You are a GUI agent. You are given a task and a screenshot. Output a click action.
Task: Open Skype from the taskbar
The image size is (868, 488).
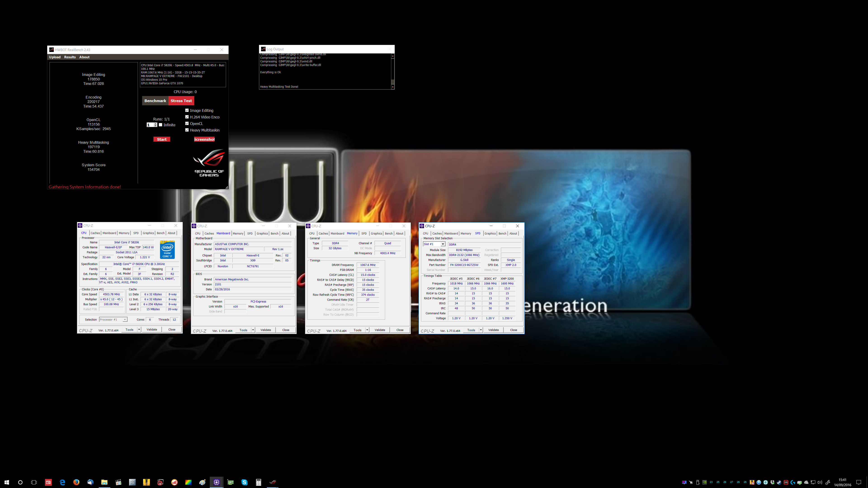click(x=244, y=482)
